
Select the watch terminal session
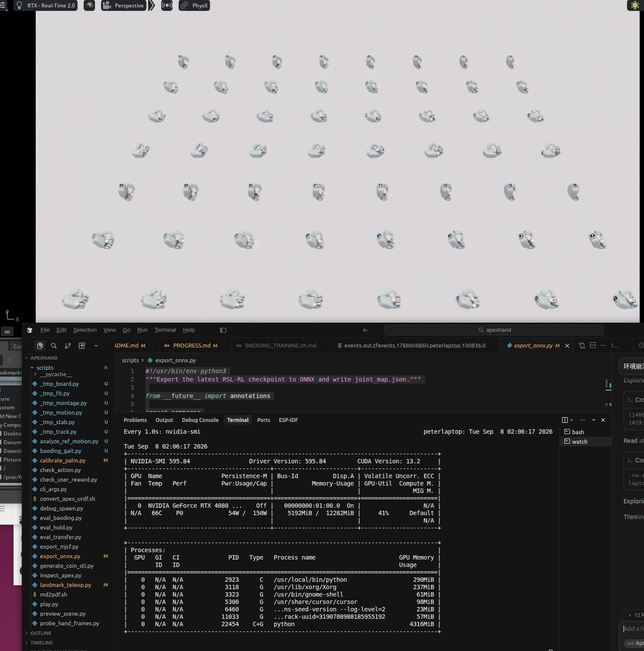[x=580, y=442]
